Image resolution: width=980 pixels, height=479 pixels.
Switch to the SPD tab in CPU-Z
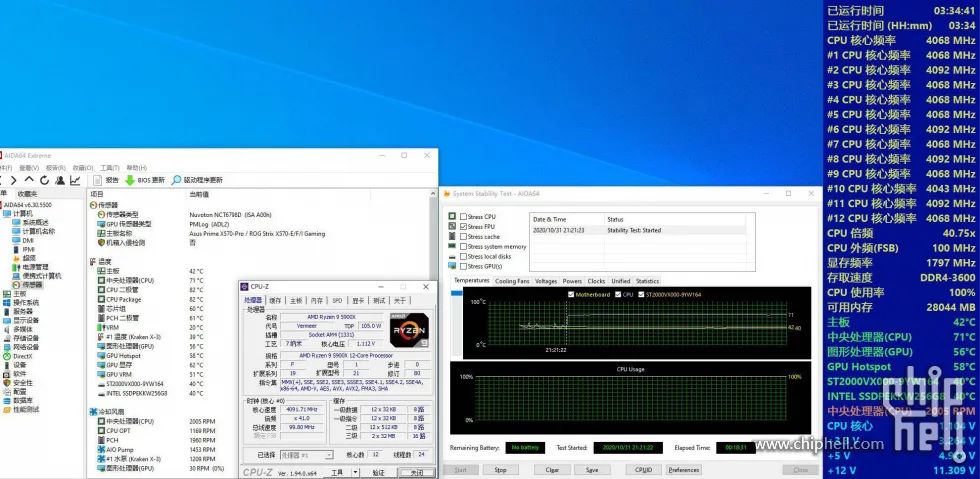point(337,301)
